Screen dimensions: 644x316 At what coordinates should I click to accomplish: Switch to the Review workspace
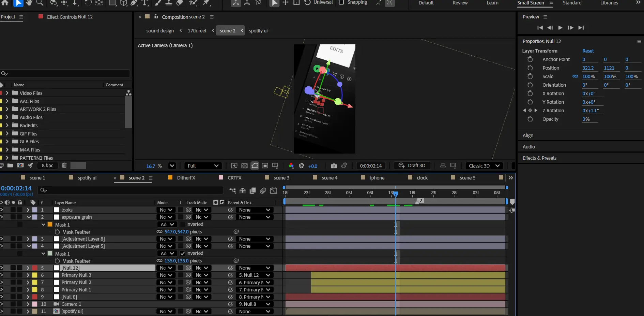click(460, 3)
